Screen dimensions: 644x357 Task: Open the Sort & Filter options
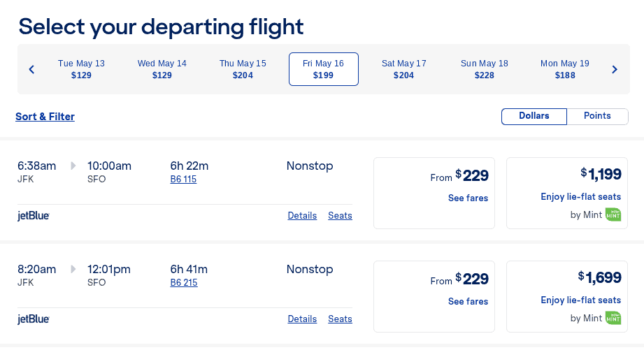tap(45, 117)
